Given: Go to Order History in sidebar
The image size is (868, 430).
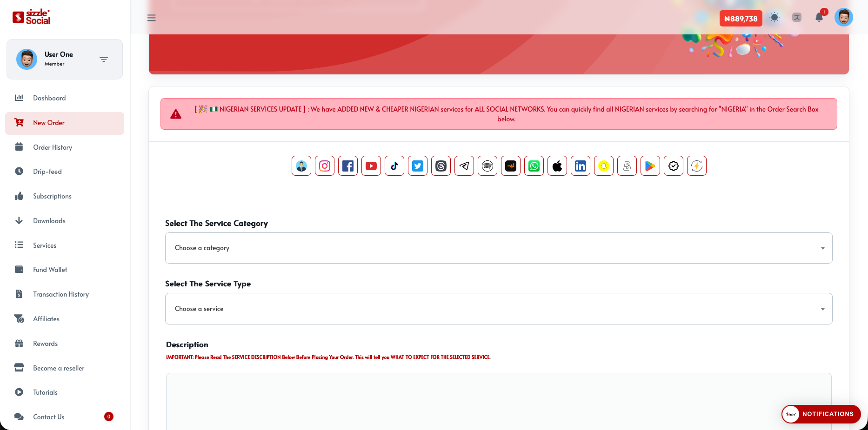Looking at the screenshot, I should point(53,147).
